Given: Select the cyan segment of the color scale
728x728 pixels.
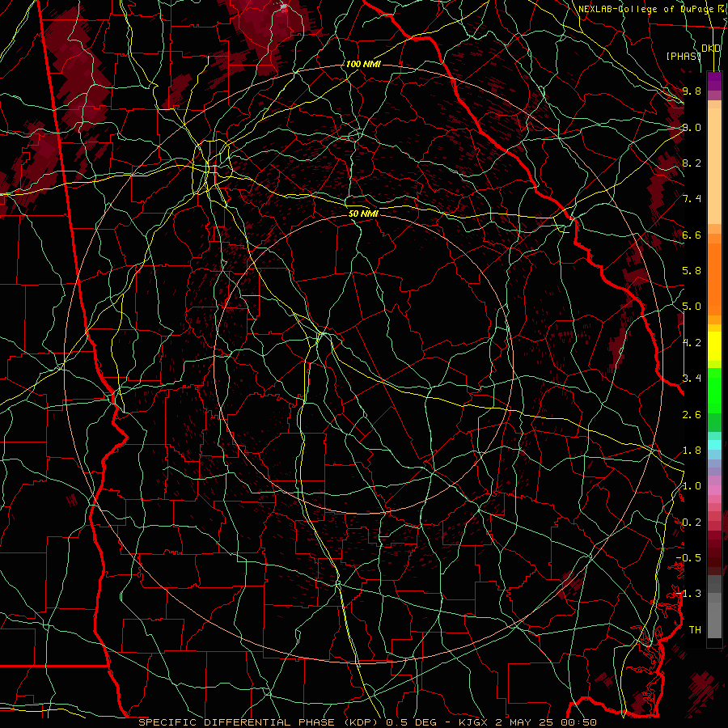Looking at the screenshot, I should 714,445.
